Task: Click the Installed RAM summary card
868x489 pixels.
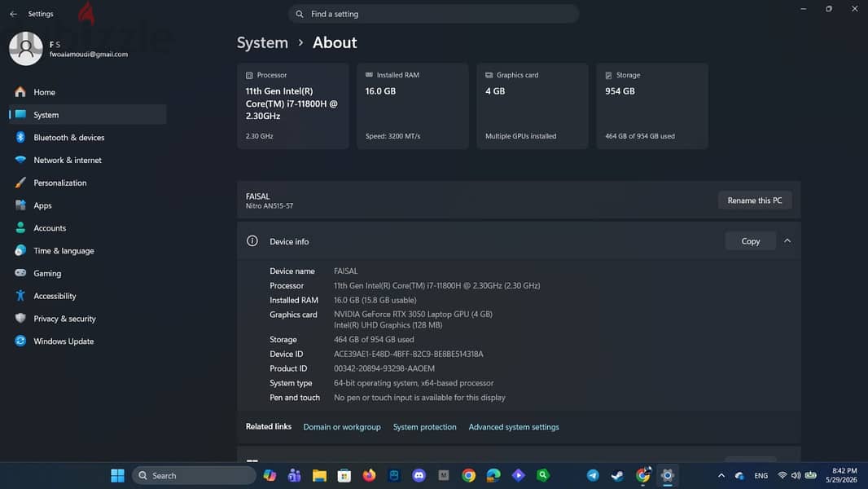Action: tap(412, 106)
